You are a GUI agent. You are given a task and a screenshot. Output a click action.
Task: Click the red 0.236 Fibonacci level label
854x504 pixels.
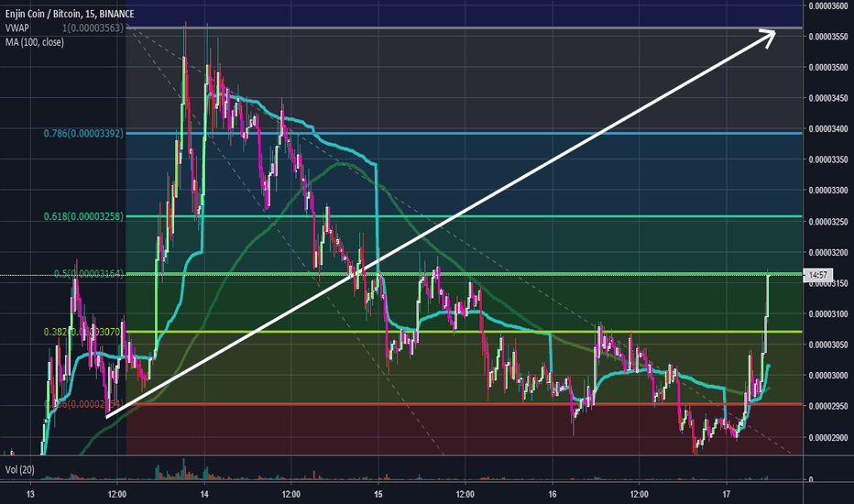[84, 404]
